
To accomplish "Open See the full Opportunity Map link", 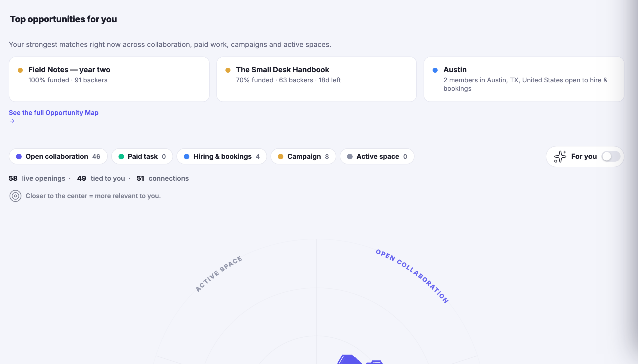I will (53, 113).
